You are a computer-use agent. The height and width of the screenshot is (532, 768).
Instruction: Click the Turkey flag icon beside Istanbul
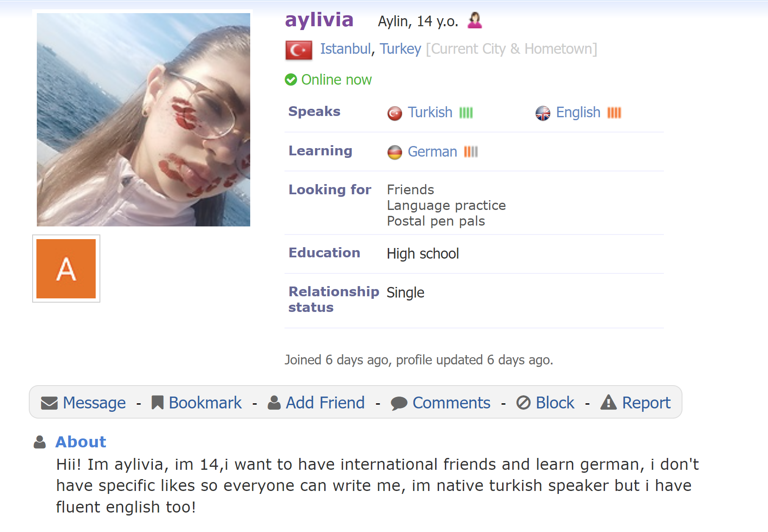299,50
